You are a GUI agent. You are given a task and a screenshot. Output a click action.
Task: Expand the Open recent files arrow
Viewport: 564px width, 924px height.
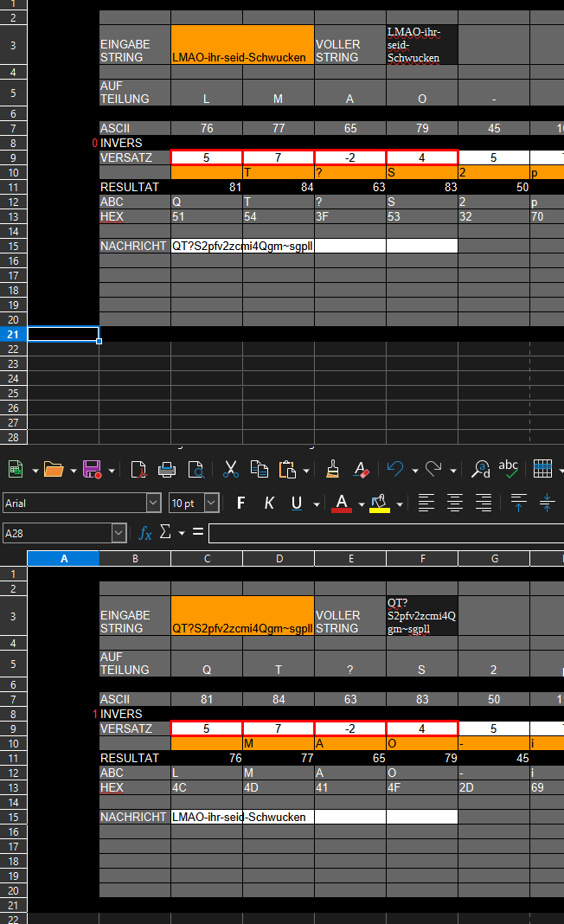point(73,471)
